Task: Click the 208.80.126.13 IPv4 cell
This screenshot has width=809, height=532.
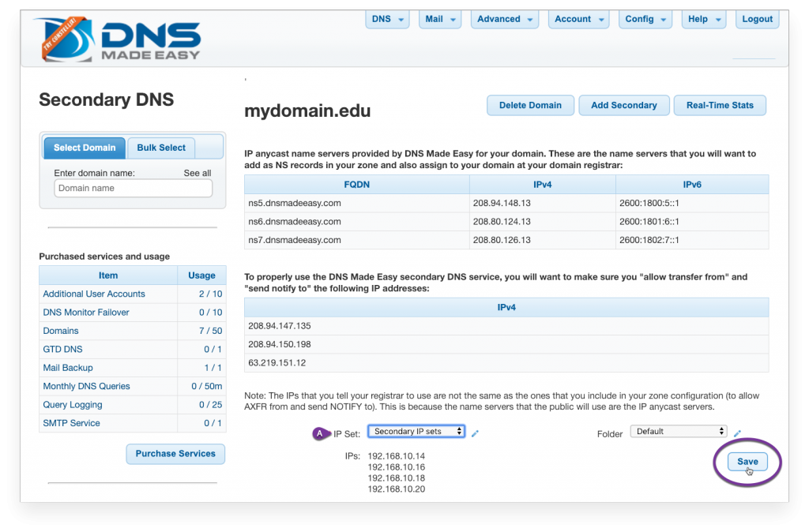Action: [x=542, y=240]
